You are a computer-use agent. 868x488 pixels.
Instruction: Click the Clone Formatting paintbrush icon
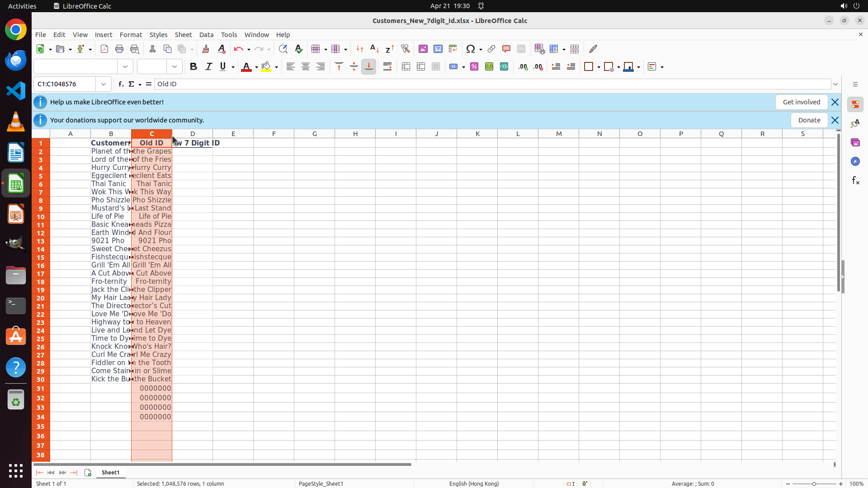[206, 49]
